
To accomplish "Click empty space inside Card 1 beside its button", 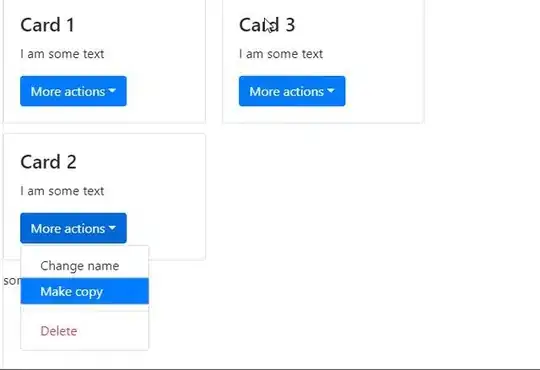I will [x=165, y=91].
